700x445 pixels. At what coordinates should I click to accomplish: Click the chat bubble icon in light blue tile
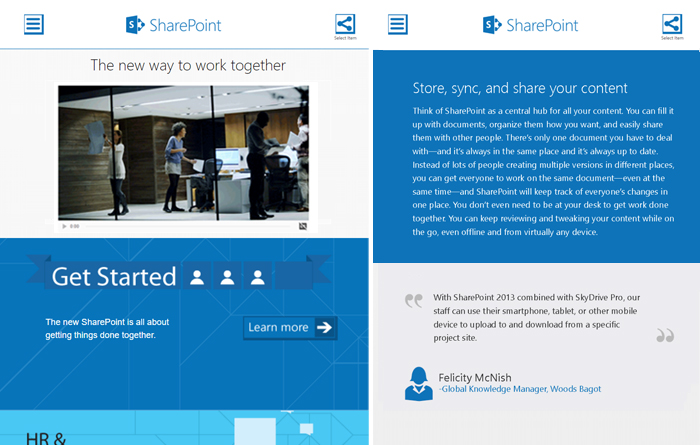click(x=306, y=429)
